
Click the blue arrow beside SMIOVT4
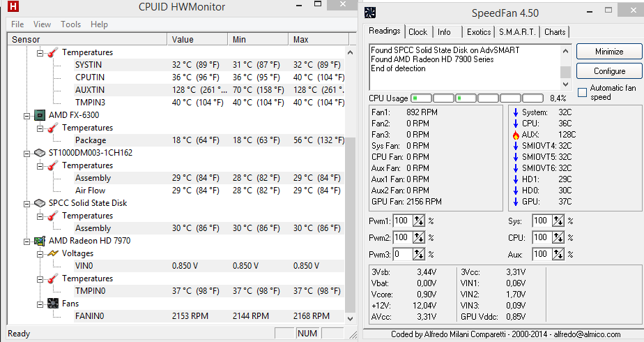[x=516, y=146]
